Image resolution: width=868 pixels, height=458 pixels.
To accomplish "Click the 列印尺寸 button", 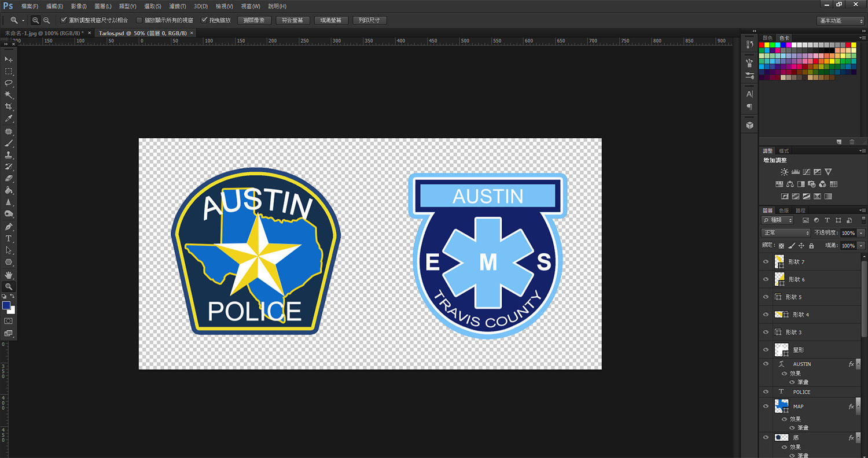I will (369, 20).
